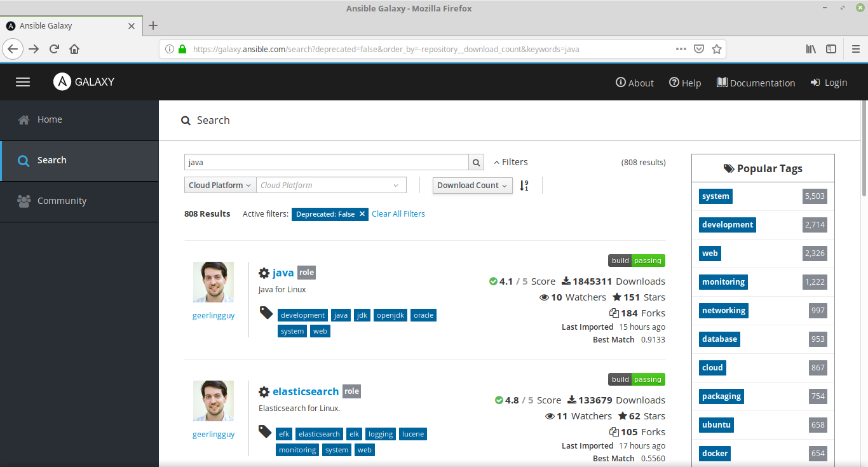Click the lucene tag on elasticsearch role
868x467 pixels.
(412, 434)
